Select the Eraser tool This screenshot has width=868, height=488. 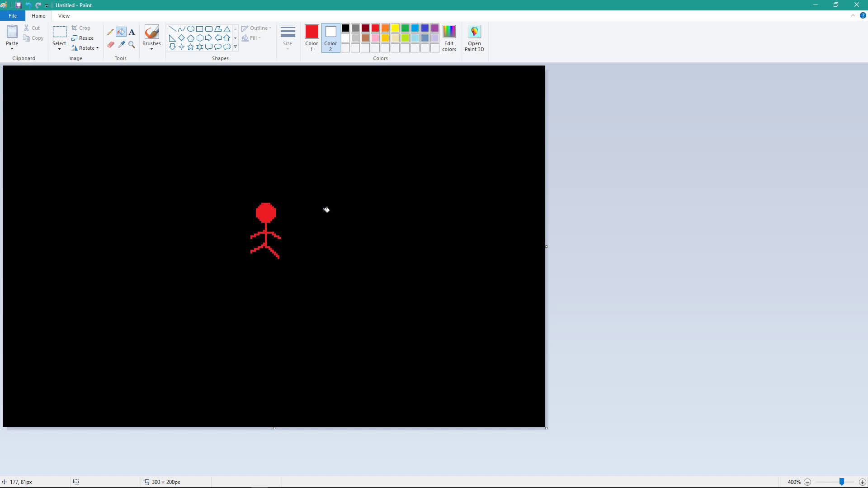(110, 45)
